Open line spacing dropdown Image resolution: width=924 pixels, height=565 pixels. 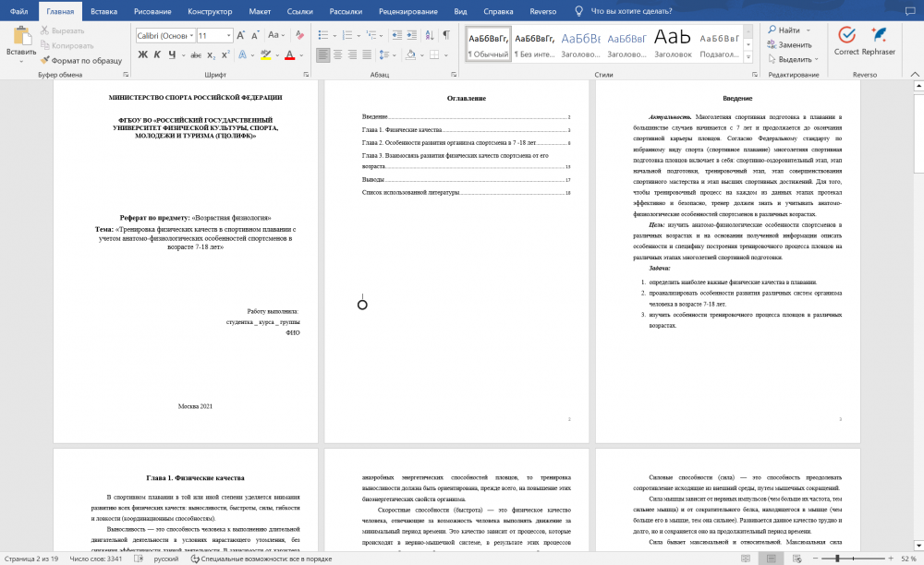coord(386,54)
